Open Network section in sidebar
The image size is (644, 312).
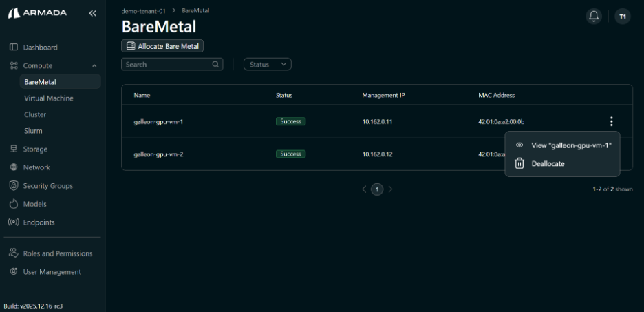click(x=36, y=167)
